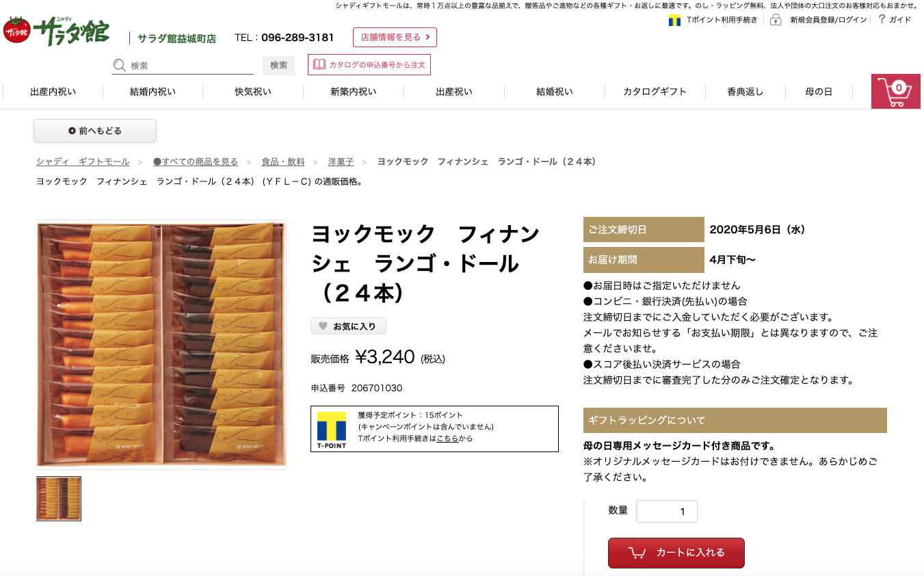Click the Salad-kan tomato logo

[x=16, y=31]
